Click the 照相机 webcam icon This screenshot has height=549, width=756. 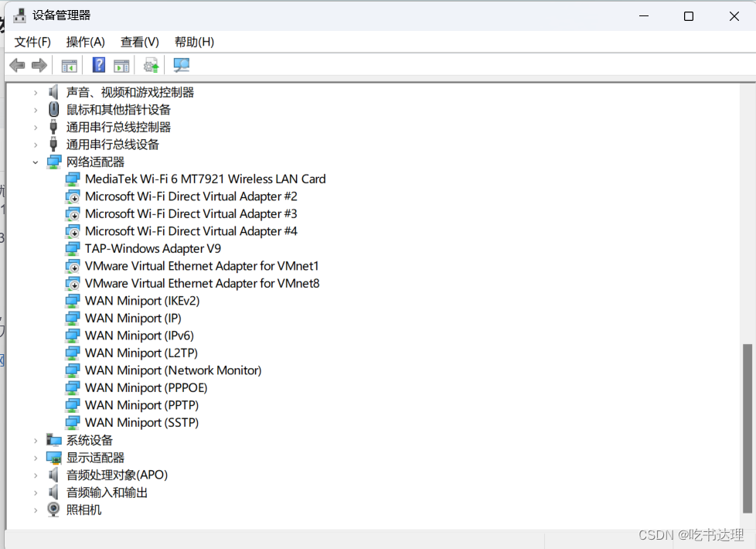point(53,510)
